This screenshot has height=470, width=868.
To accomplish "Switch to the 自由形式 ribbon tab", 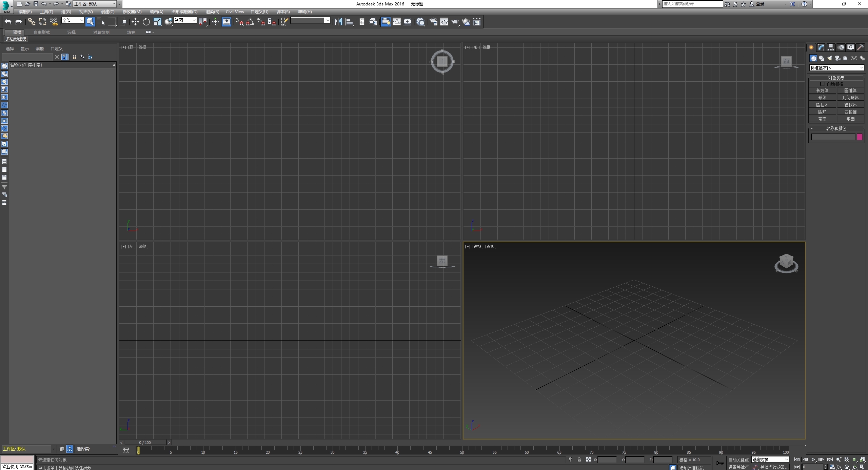I will tap(42, 33).
